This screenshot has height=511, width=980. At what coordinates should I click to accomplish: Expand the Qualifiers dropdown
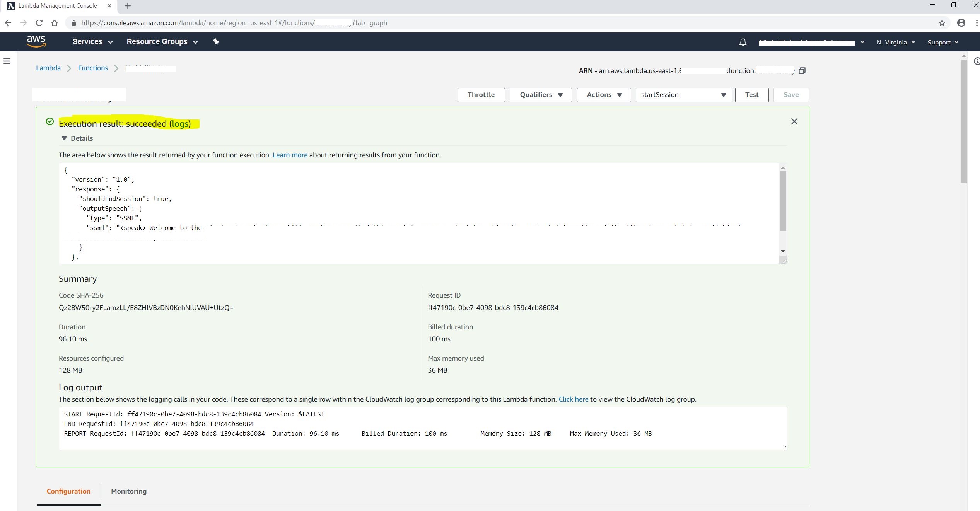[540, 95]
